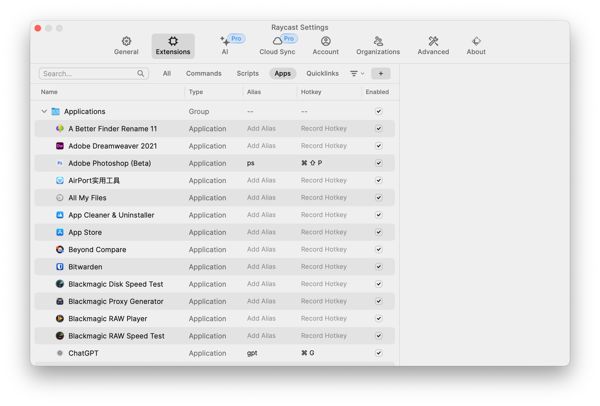The height and width of the screenshot is (406, 600).
Task: Record Hotkey for Beyond Compare
Action: [x=324, y=249]
